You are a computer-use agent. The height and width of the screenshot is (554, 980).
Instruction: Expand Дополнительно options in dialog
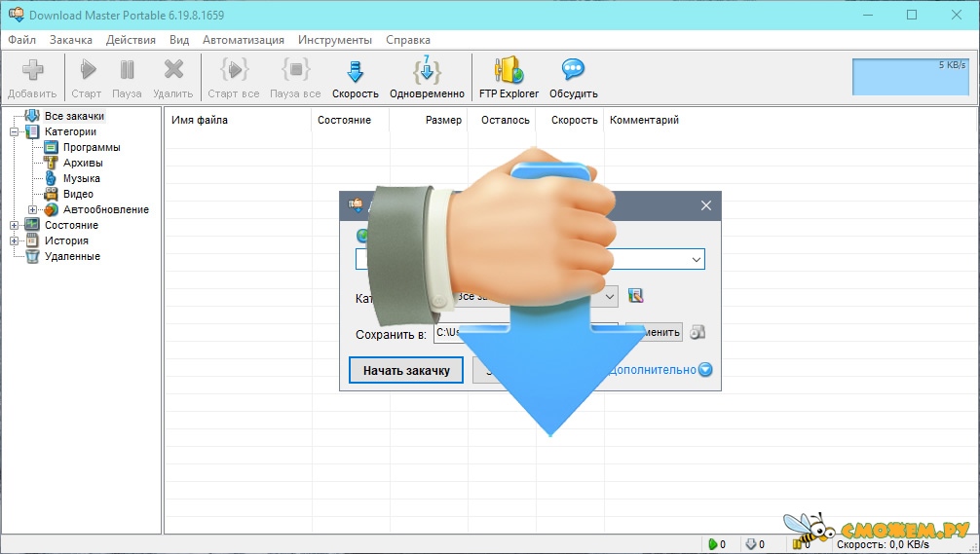pyautogui.click(x=660, y=370)
